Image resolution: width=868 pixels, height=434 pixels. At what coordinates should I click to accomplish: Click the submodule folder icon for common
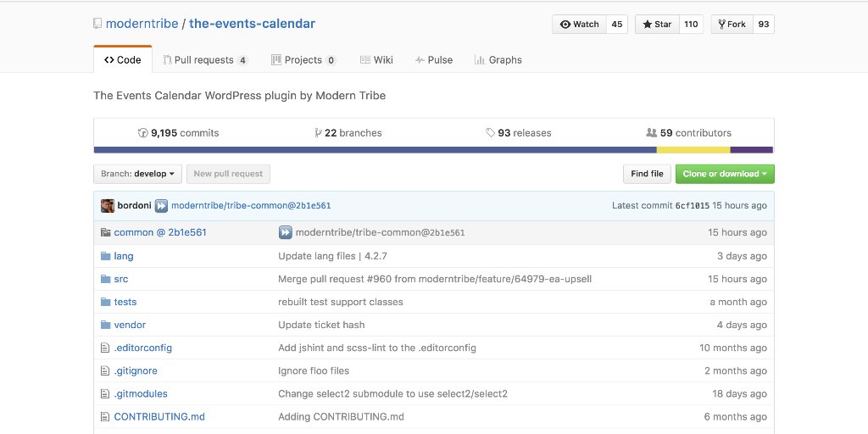tap(106, 232)
